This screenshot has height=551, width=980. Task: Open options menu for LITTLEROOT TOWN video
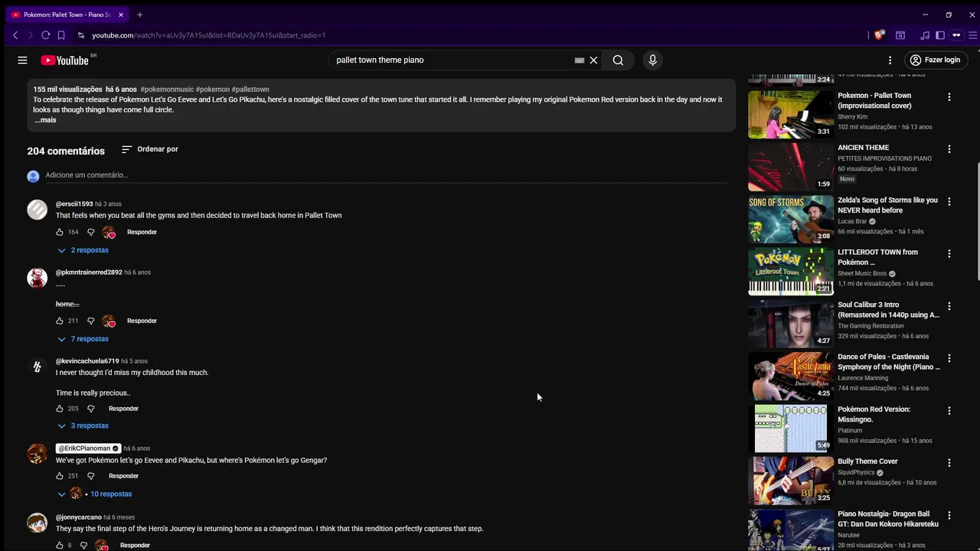949,254
